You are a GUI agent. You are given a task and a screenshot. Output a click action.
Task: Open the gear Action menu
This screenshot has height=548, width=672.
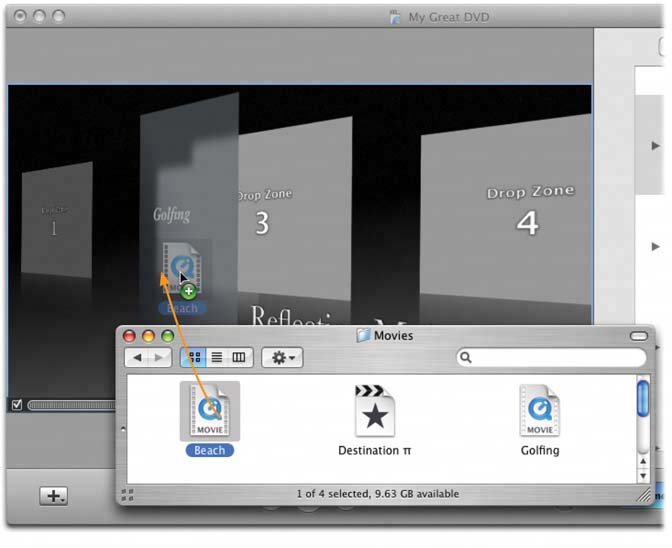tap(282, 358)
